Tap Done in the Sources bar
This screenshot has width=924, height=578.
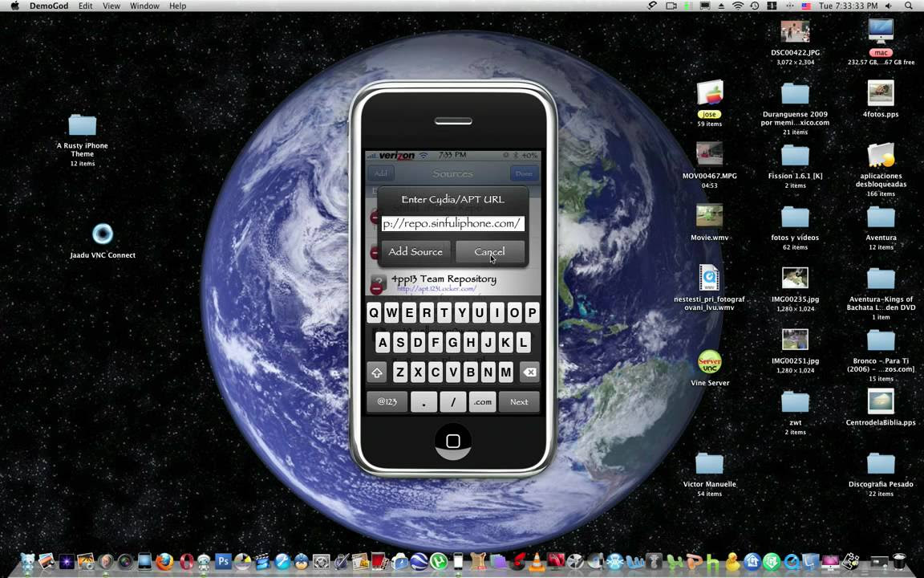click(x=523, y=173)
